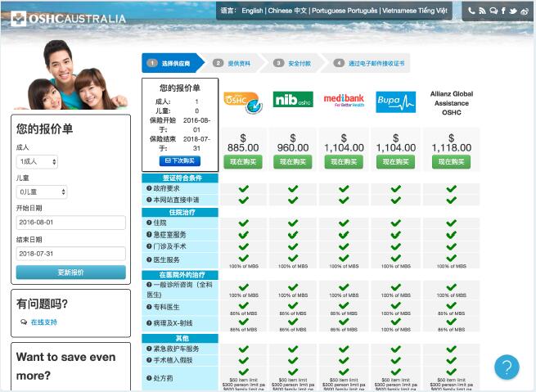The image size is (536, 392).
Task: Click the orange OSHC provider logo
Action: (x=243, y=102)
